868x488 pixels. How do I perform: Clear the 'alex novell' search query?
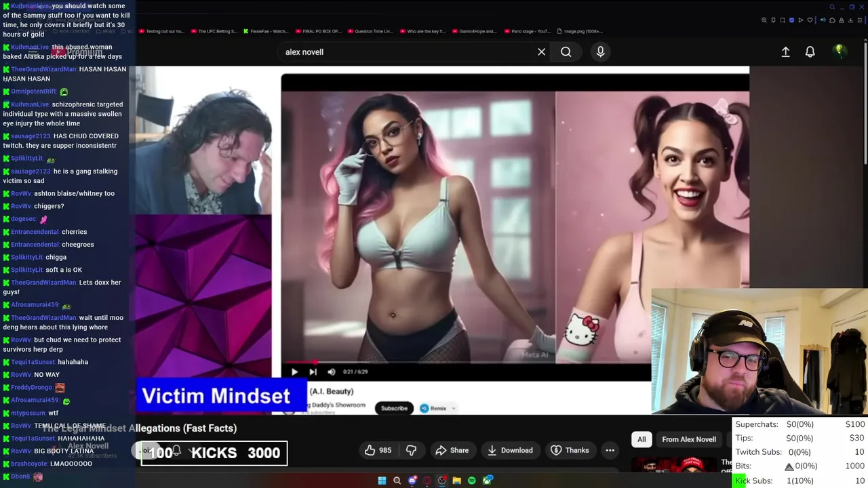point(541,52)
